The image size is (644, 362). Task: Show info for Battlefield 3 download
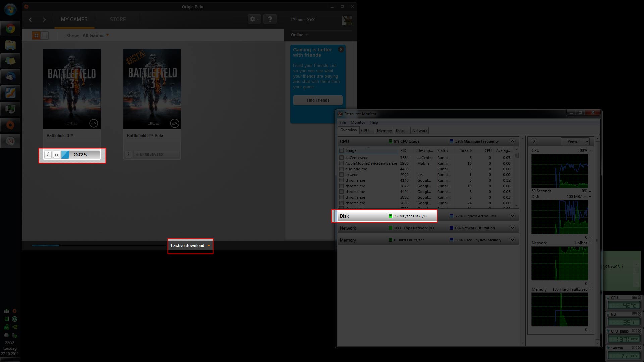48,155
